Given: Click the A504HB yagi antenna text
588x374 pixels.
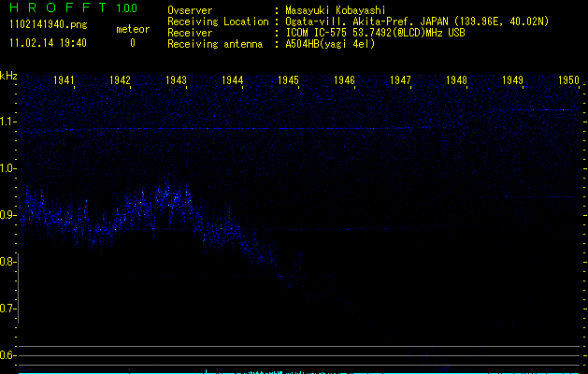Looking at the screenshot, I should [330, 43].
